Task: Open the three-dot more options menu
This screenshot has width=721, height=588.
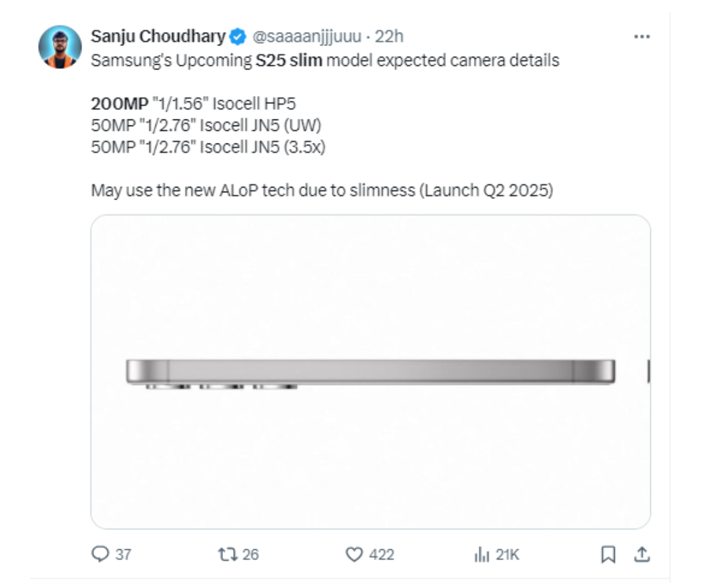Action: tap(642, 37)
